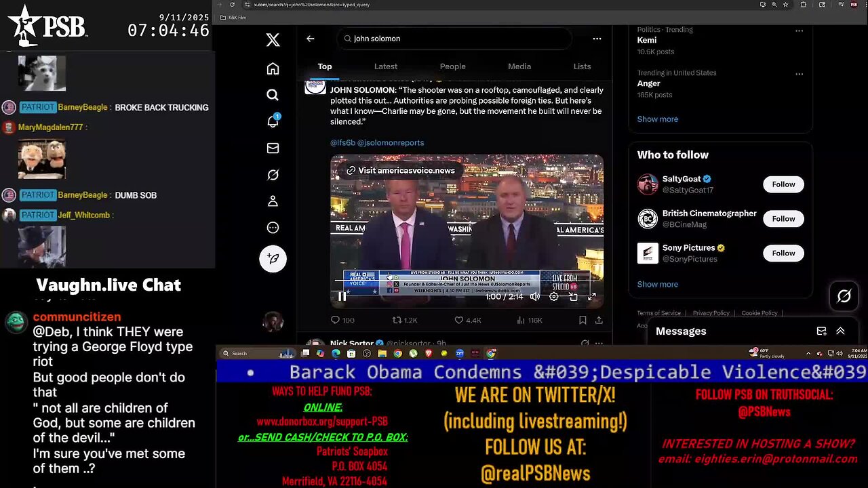Open more options for Anger trend

(799, 74)
